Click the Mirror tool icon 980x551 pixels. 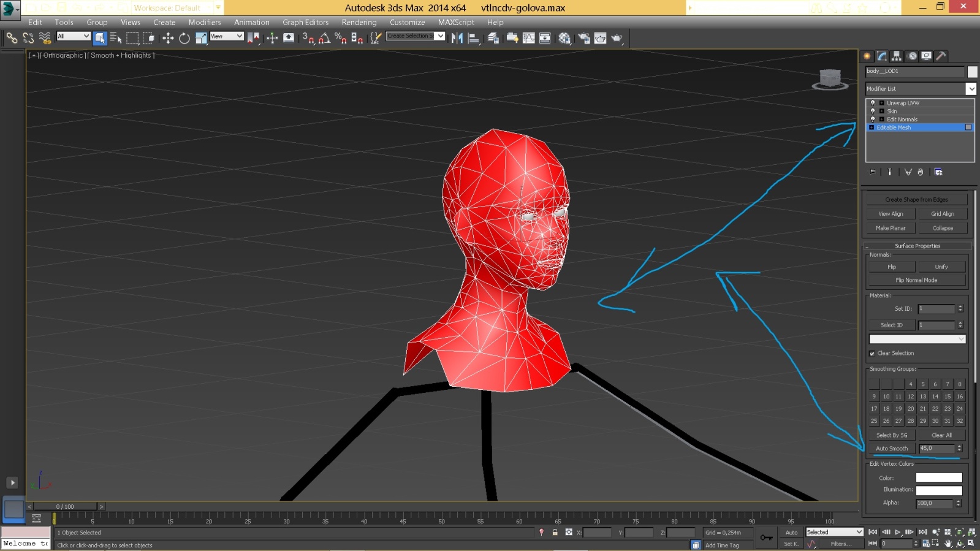pyautogui.click(x=457, y=38)
